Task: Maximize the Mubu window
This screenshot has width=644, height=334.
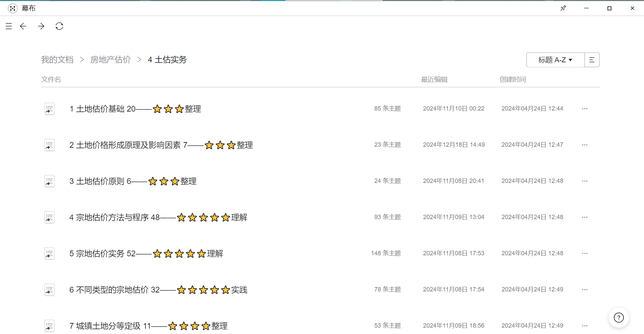Action: 609,8
